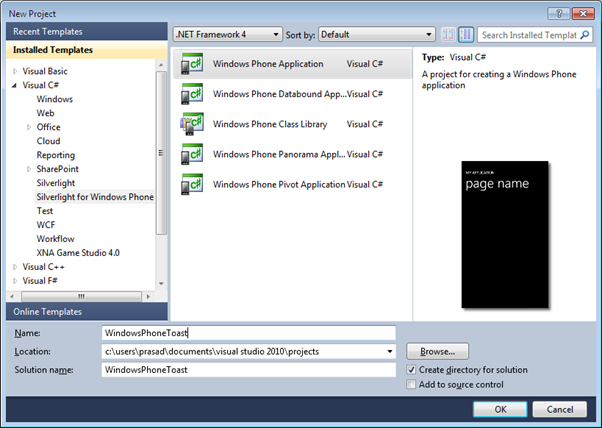Expand the Office tree node
602x428 pixels.
coord(29,127)
